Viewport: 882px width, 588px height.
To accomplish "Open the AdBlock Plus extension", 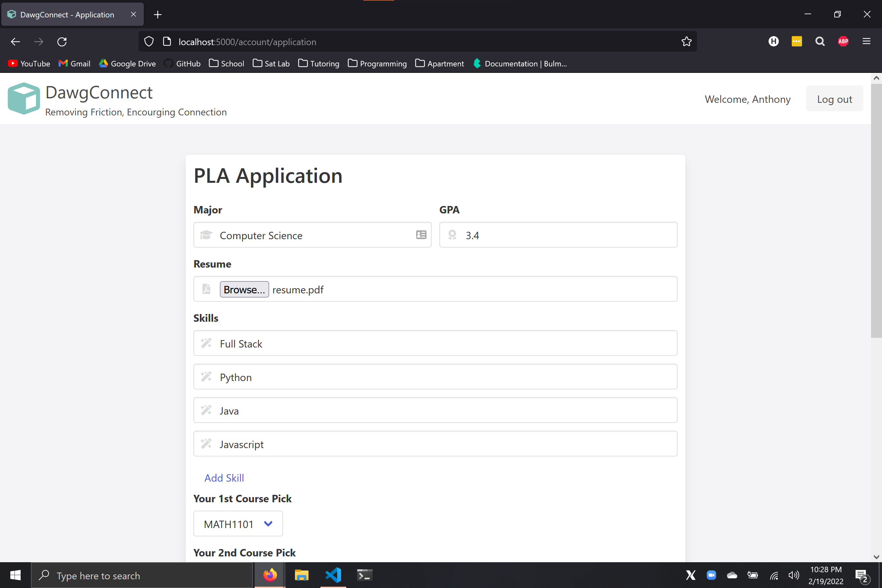I will pyautogui.click(x=843, y=42).
